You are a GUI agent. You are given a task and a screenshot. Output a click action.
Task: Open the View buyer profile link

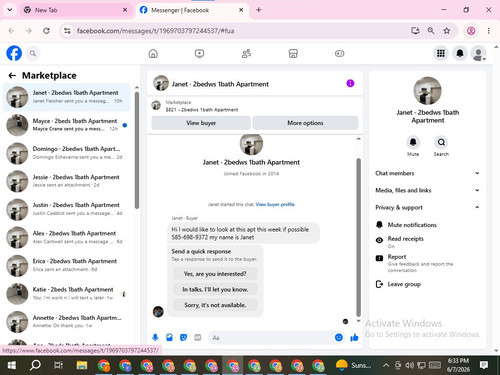coord(275,204)
